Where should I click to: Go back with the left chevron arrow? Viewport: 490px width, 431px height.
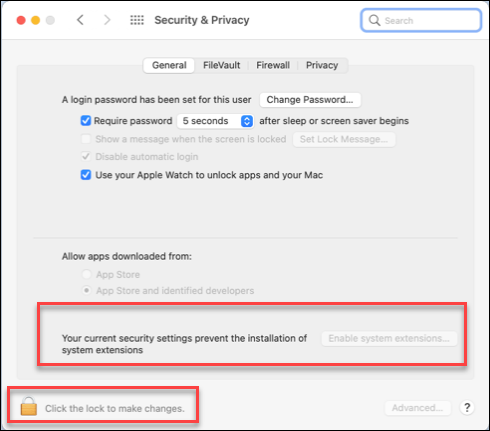coord(80,20)
